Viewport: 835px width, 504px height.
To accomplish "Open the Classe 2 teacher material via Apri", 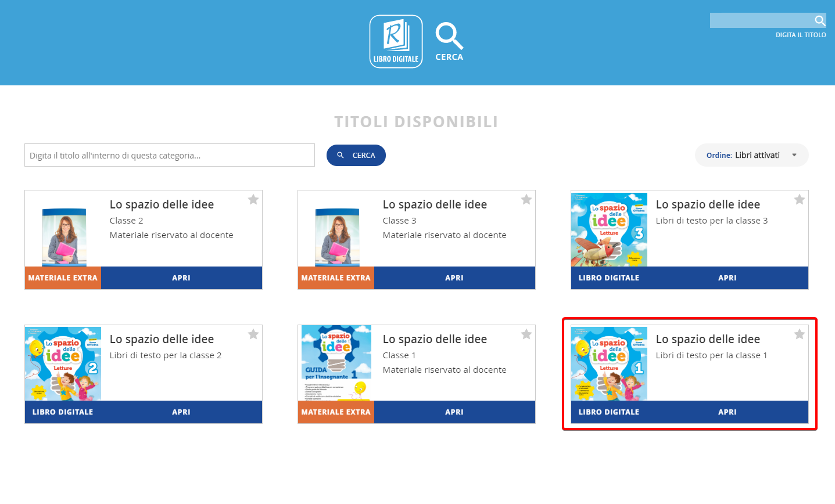I will [x=181, y=278].
